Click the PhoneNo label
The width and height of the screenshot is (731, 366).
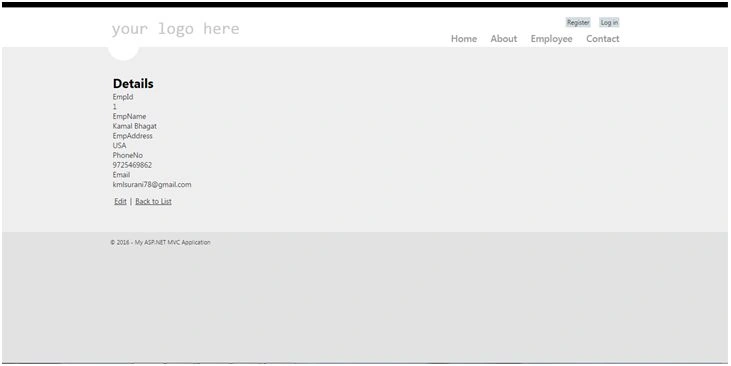pos(127,155)
